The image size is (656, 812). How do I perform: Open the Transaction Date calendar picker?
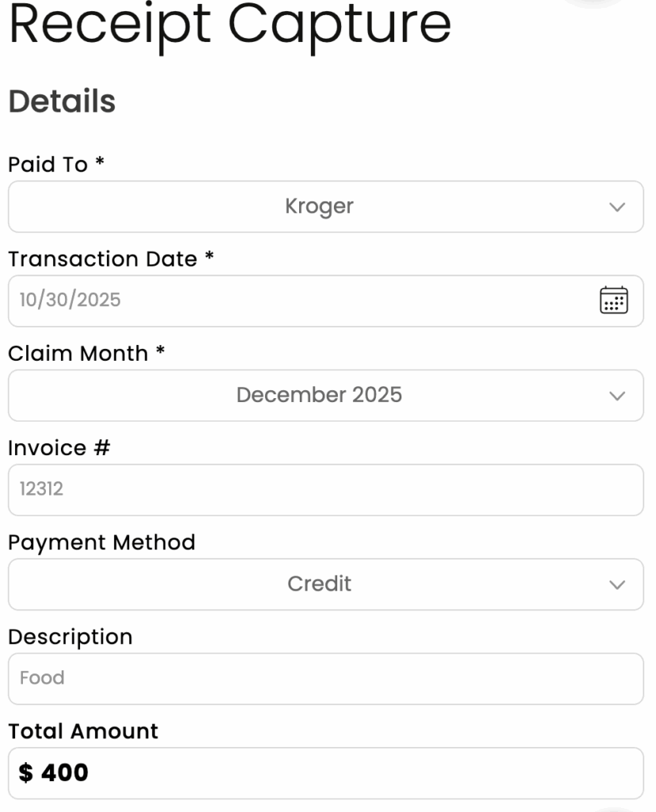pos(613,301)
